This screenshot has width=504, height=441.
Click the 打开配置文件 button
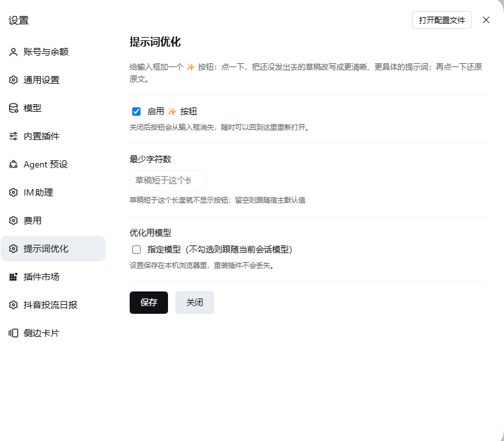pos(442,20)
